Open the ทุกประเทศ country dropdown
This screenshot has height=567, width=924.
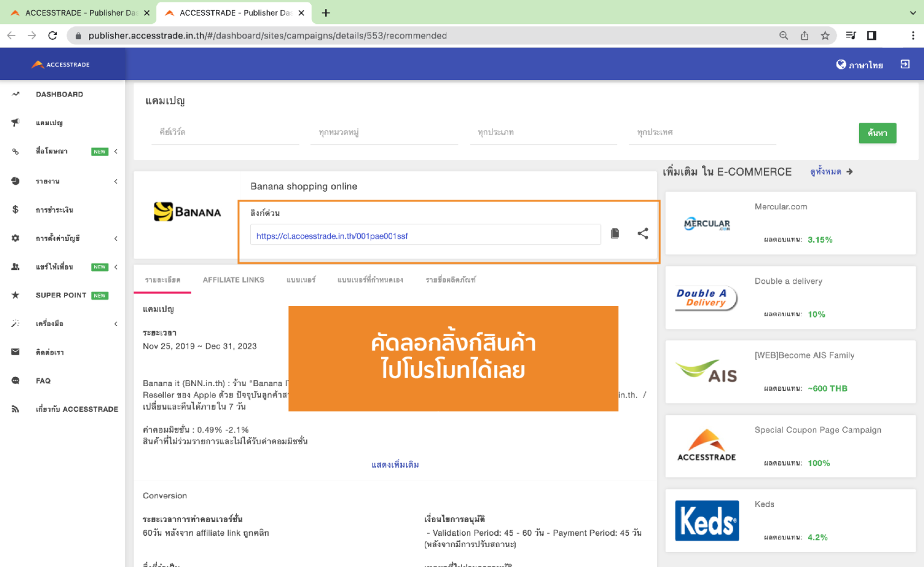tap(701, 132)
